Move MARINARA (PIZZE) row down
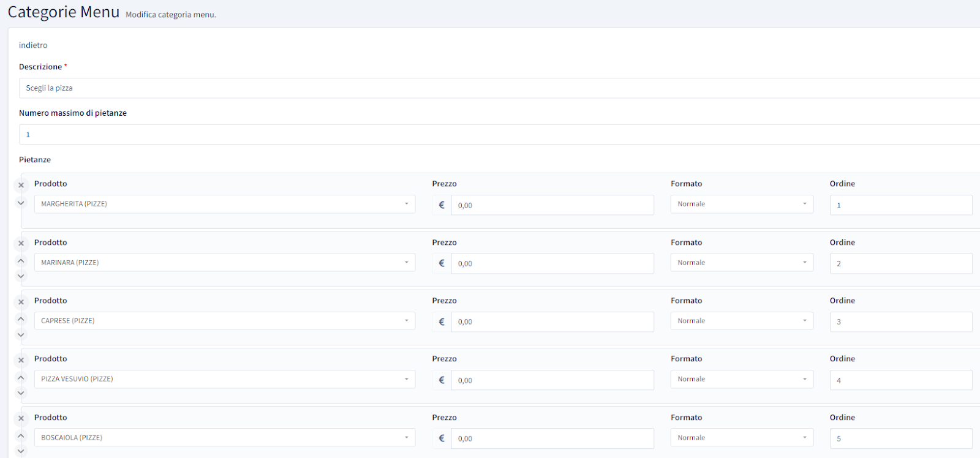Screen dimensions: 980x458 21,276
